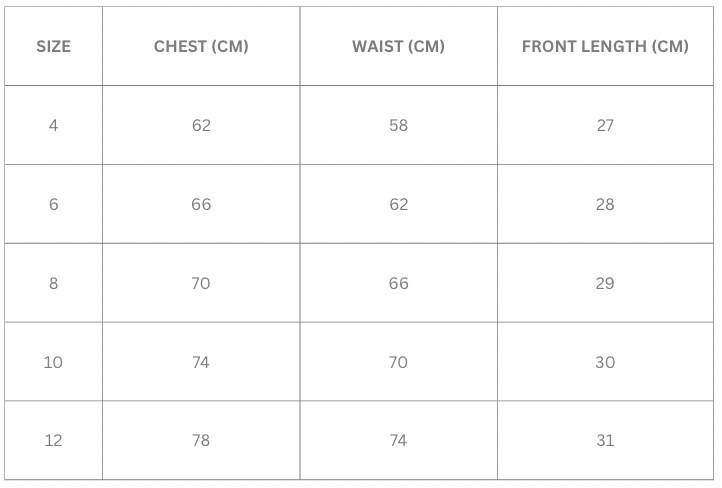Click chest measurement 74 for size 10
722x488 pixels.
[x=201, y=362]
